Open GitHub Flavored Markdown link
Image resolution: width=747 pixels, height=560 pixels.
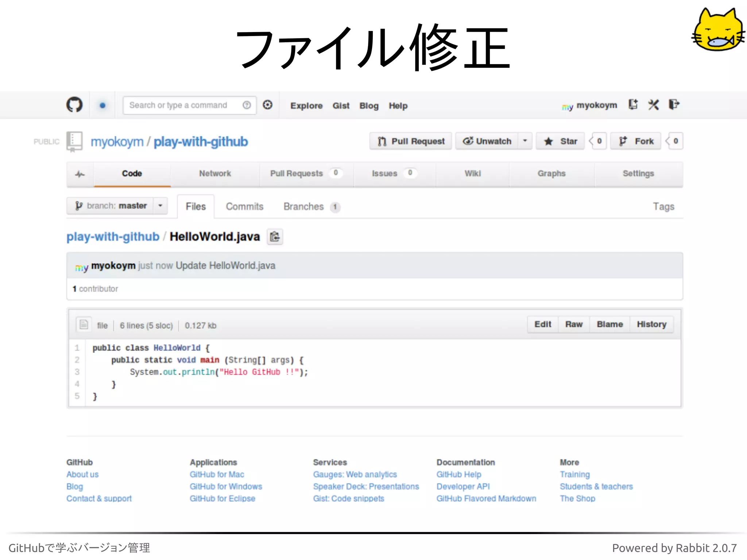(486, 498)
